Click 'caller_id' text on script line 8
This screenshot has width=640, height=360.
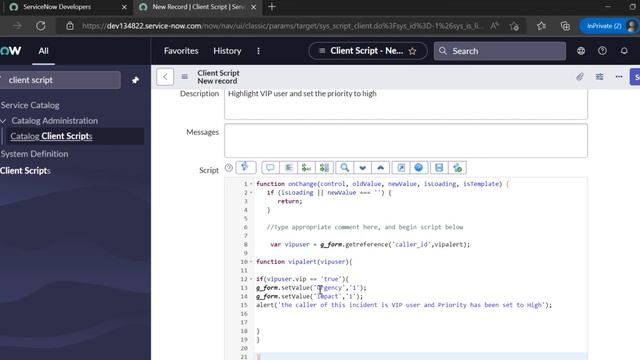411,244
